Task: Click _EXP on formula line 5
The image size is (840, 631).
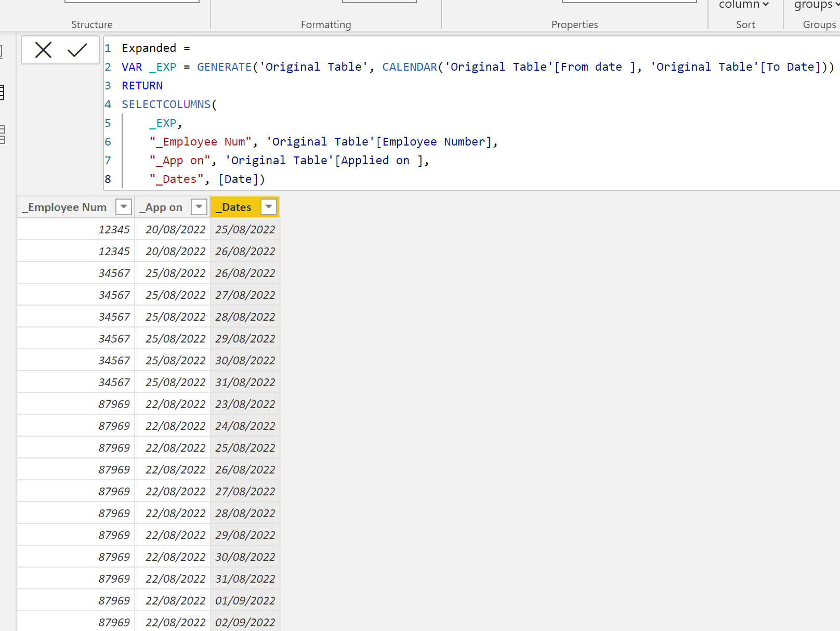Action: pos(163,123)
